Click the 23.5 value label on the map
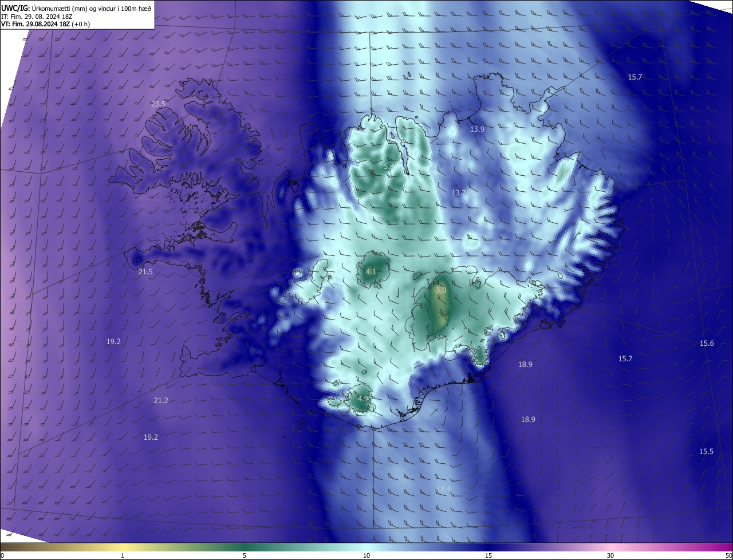Screen dimensions: 733x560 [x=158, y=104]
